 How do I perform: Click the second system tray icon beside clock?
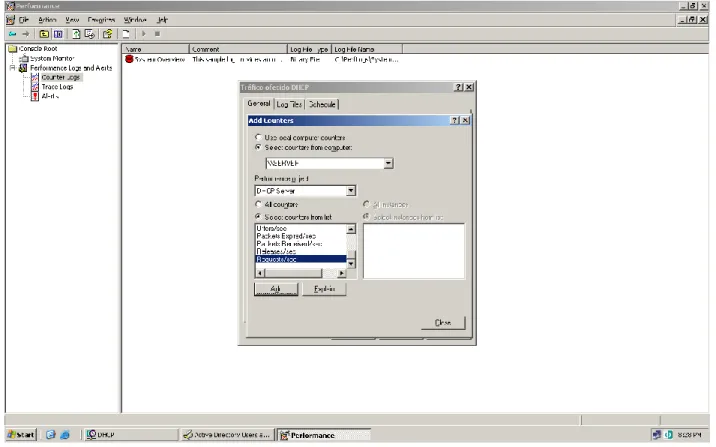(669, 435)
